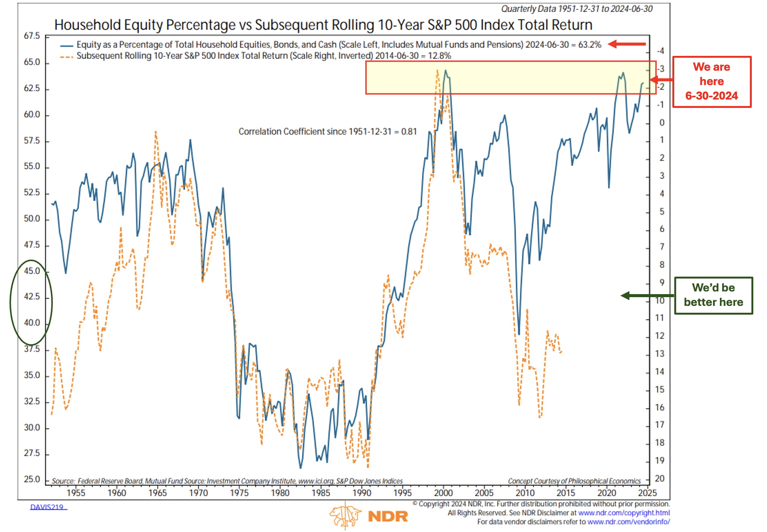Click the 25.0 label on left axis

32,480
